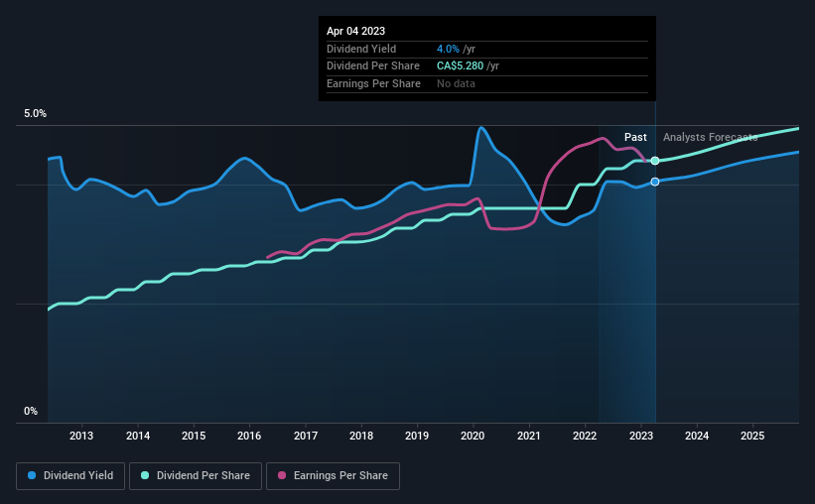Click the Dividend Per Share tooltip row label

372,66
